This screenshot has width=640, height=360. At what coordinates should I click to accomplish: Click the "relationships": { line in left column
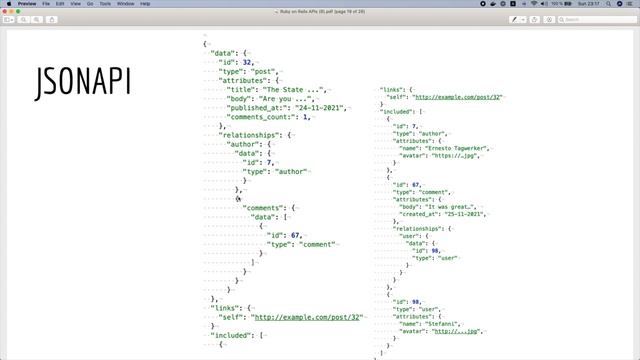tap(254, 135)
